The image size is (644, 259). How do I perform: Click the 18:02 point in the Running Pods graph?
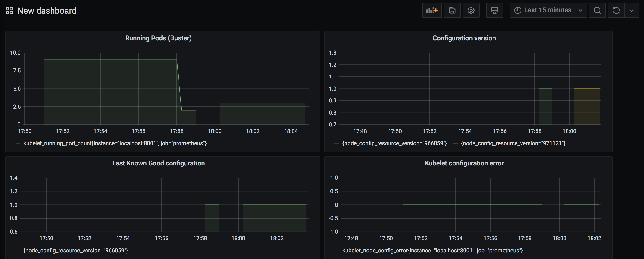click(x=253, y=103)
